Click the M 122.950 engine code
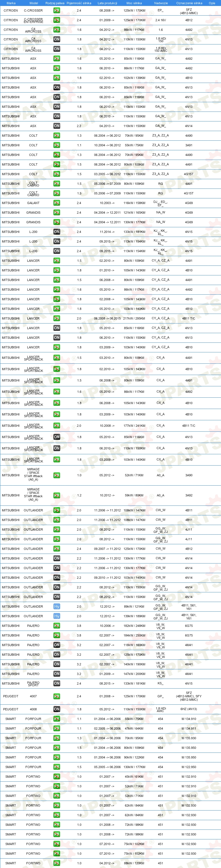This screenshot has height=868, width=221. point(189,767)
